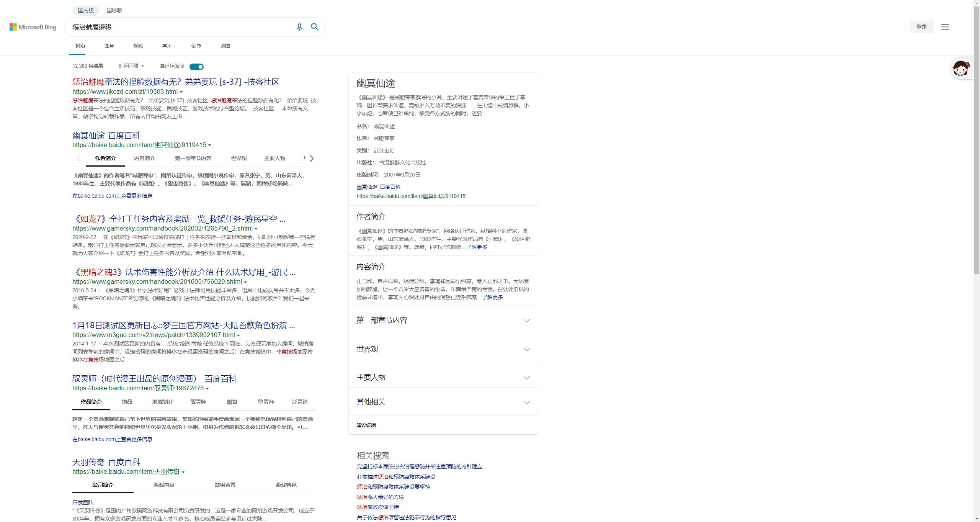Click the Microsoft Bing logo
The width and height of the screenshot is (980, 522).
(33, 27)
